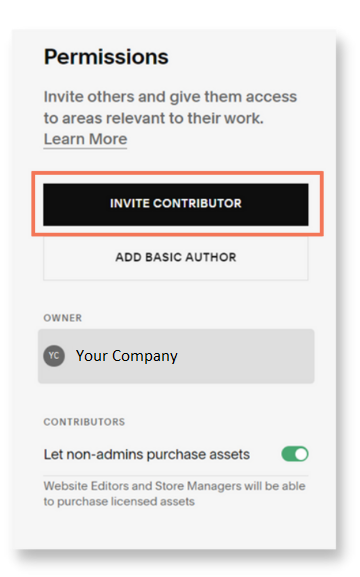Click the white knob of the green toggle
The height and width of the screenshot is (577, 360).
point(301,454)
